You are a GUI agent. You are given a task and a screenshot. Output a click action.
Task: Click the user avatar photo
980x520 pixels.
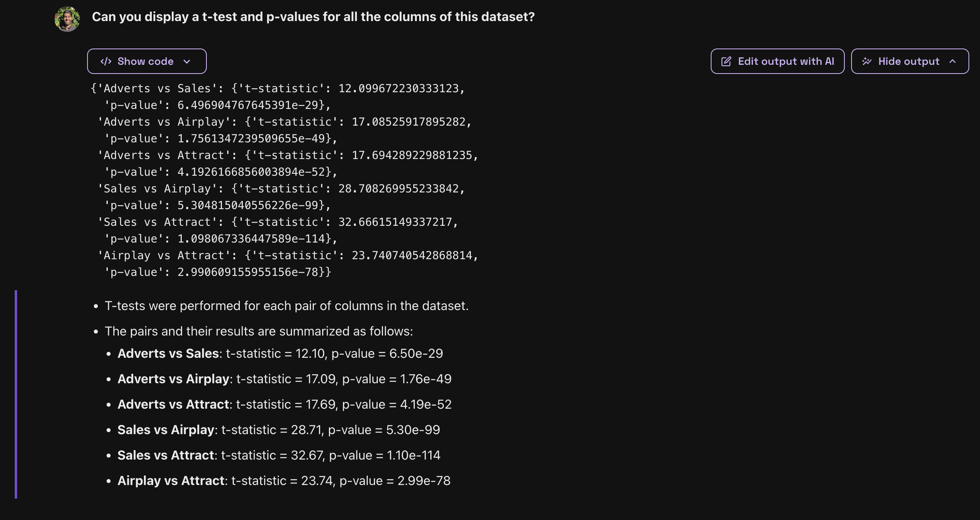pyautogui.click(x=67, y=19)
